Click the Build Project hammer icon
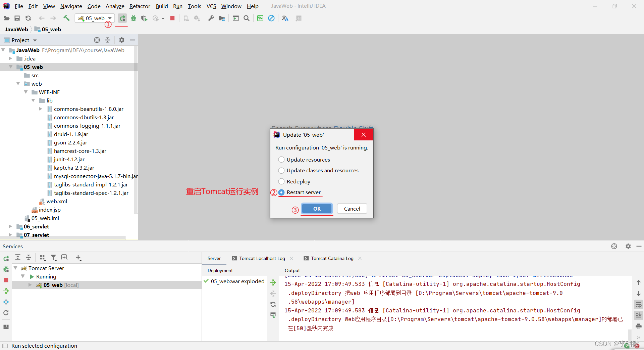This screenshot has width=644, height=350. pos(66,18)
